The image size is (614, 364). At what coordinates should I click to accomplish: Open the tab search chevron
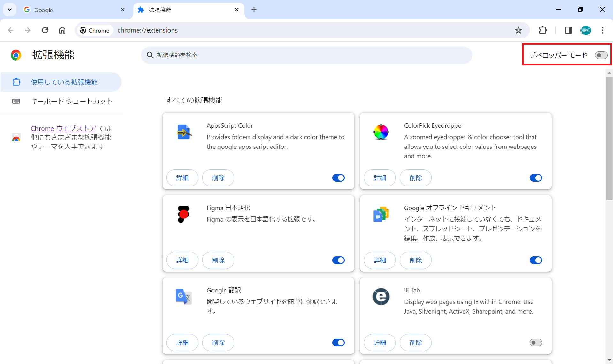9,10
